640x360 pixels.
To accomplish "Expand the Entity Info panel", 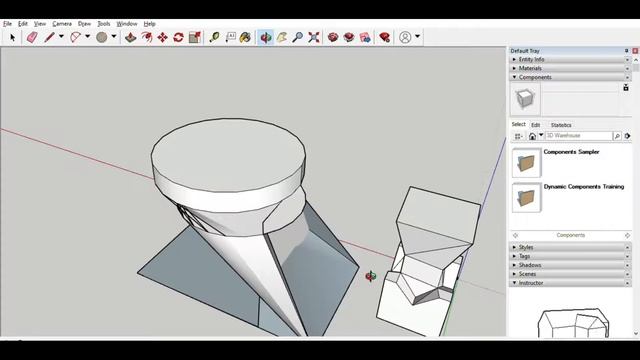I will (x=570, y=60).
